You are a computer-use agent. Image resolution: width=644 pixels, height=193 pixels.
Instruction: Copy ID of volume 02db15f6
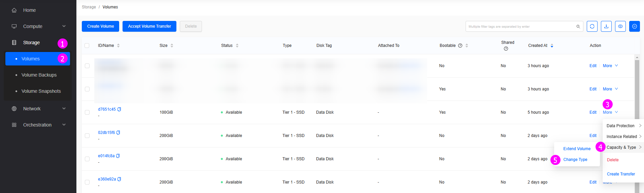click(118, 133)
